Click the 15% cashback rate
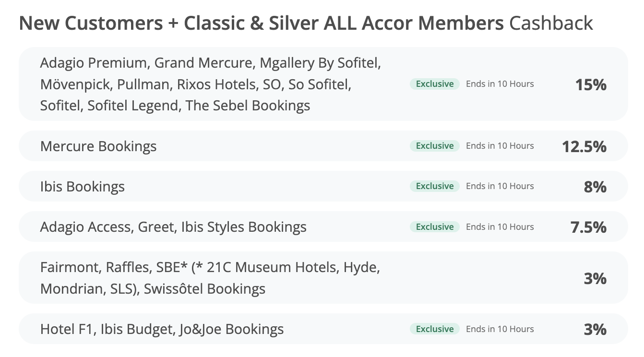Screen dimensions: 644x357 pos(591,85)
